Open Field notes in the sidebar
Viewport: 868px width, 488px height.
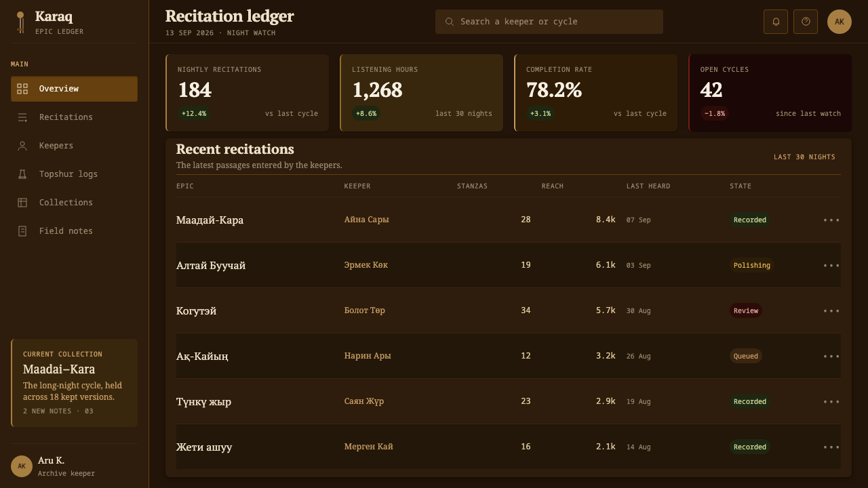74,231
